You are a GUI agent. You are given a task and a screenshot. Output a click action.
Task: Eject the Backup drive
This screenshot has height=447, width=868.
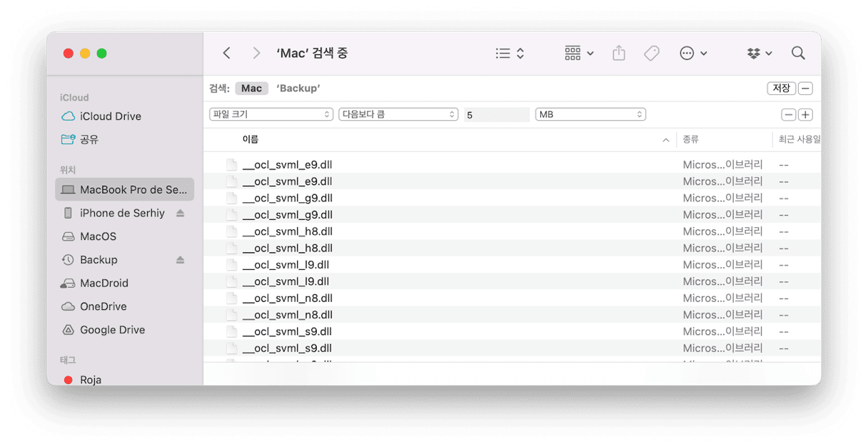[181, 260]
